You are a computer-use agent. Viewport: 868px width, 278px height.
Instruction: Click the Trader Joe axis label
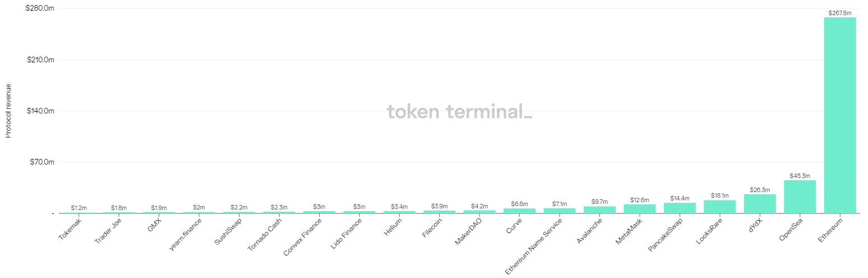(108, 230)
